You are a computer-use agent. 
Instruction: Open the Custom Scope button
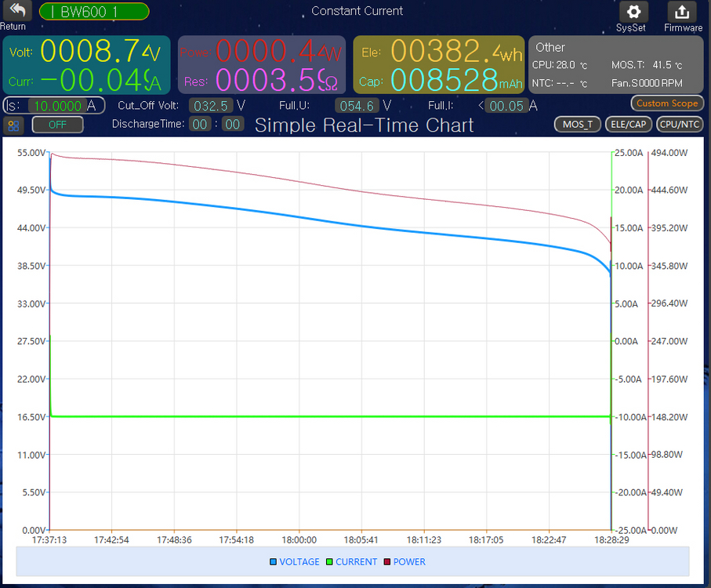pos(666,103)
